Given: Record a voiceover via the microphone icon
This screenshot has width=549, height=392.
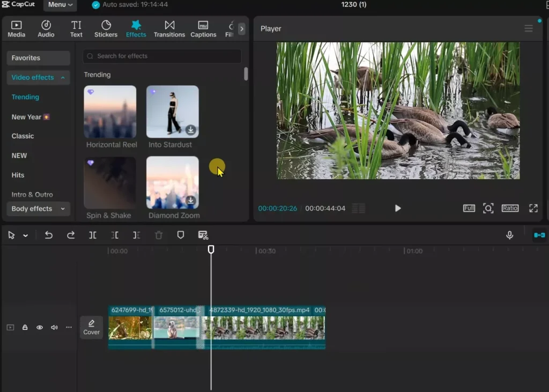Looking at the screenshot, I should (509, 235).
